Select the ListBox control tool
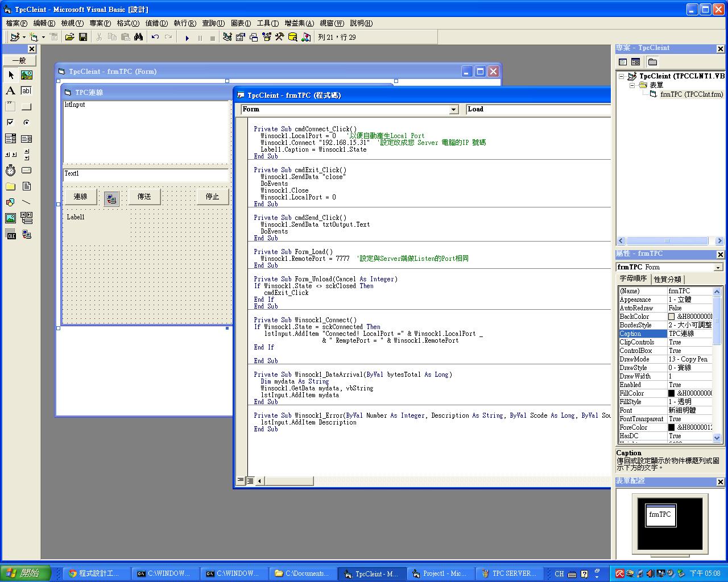This screenshot has width=728, height=582. (x=27, y=139)
